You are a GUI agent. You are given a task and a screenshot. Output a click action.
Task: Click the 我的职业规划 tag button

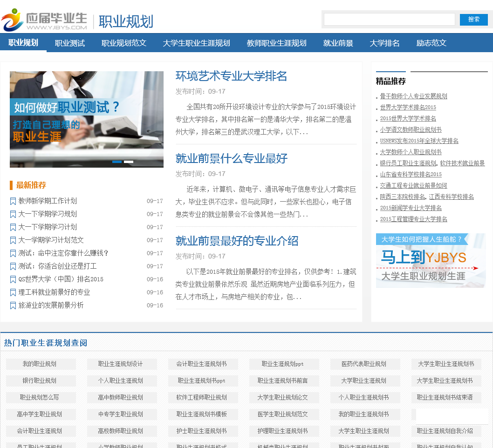click(41, 364)
